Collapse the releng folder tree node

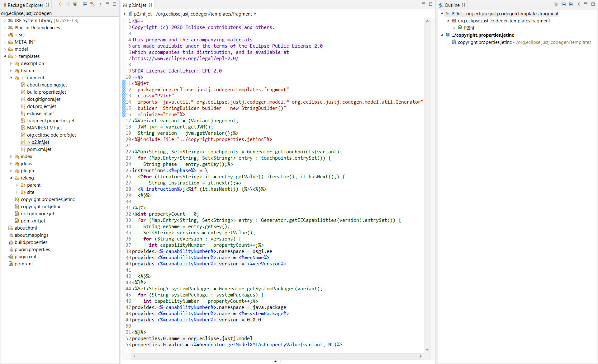point(11,178)
